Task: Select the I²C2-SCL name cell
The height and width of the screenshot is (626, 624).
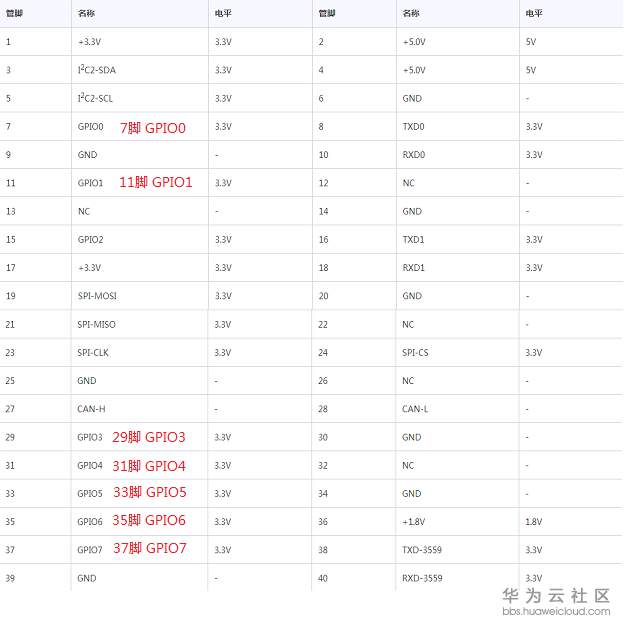Action: (95, 98)
